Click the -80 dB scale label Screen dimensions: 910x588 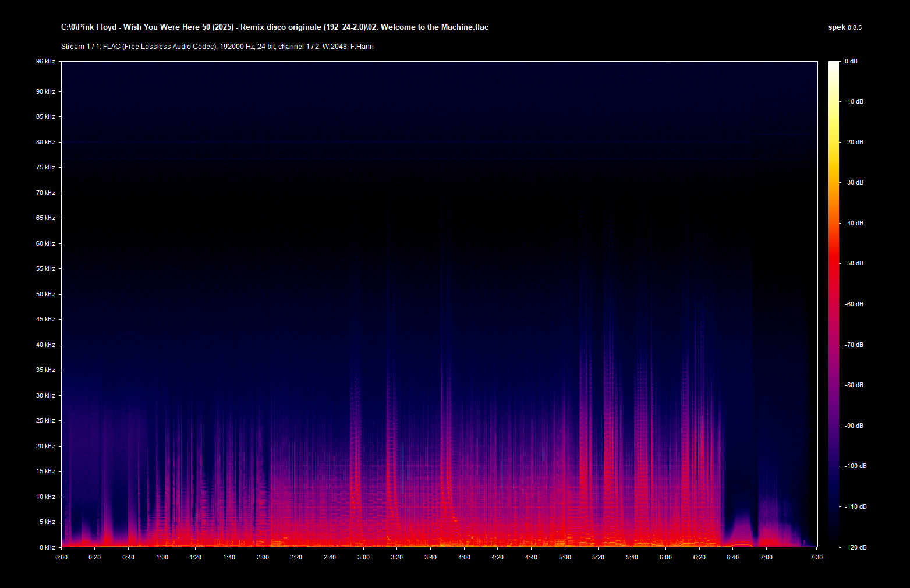[x=854, y=385]
